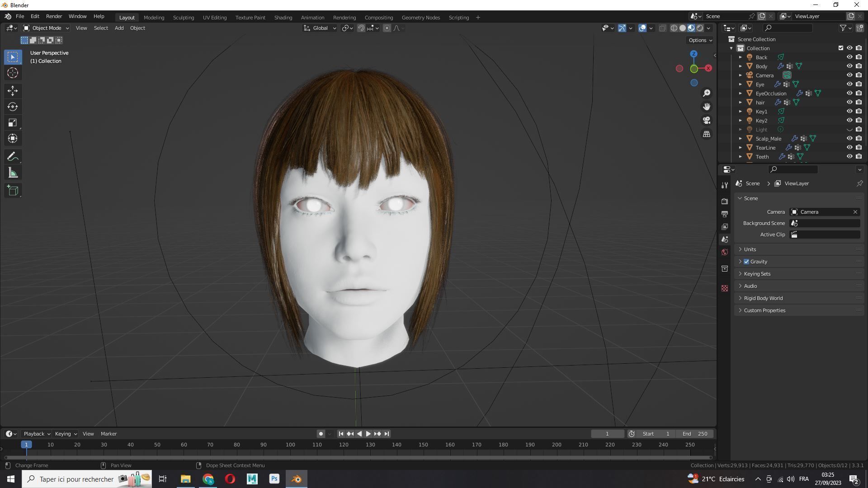
Task: Hide the Body object in viewport
Action: point(849,66)
